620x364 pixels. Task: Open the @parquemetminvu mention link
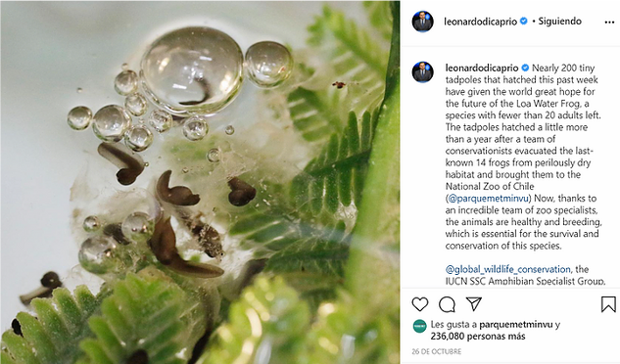coord(489,198)
